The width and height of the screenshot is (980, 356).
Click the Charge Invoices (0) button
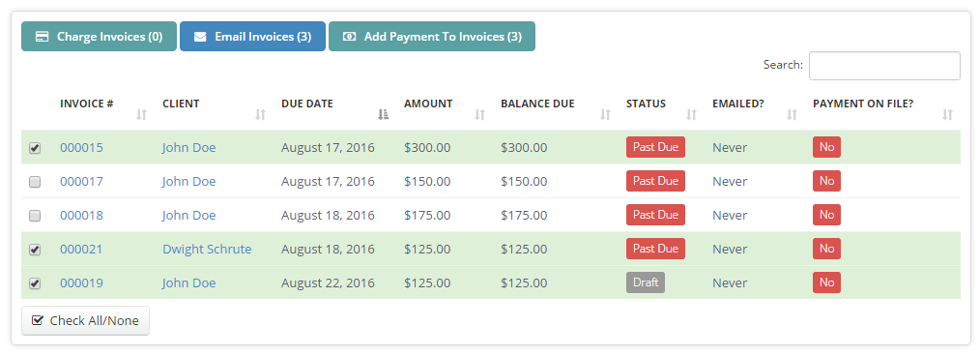99,37
